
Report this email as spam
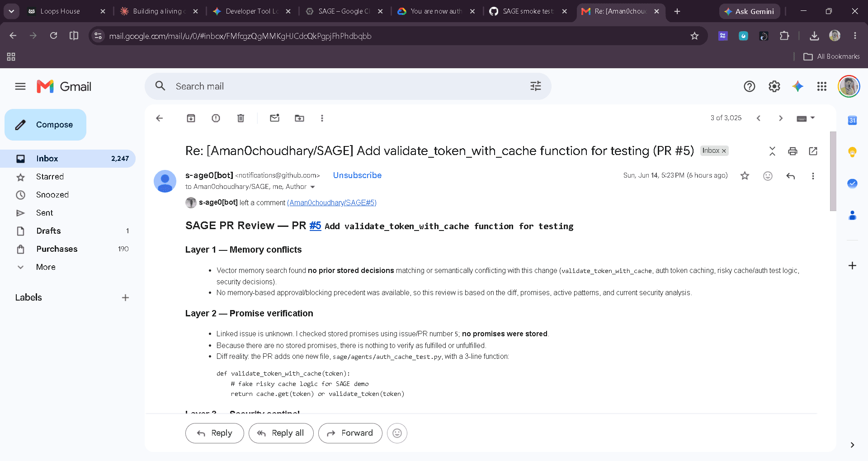click(216, 118)
